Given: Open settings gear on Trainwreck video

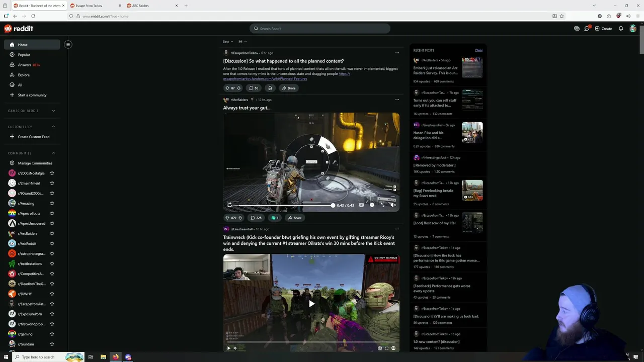Looking at the screenshot, I should pos(380,348).
